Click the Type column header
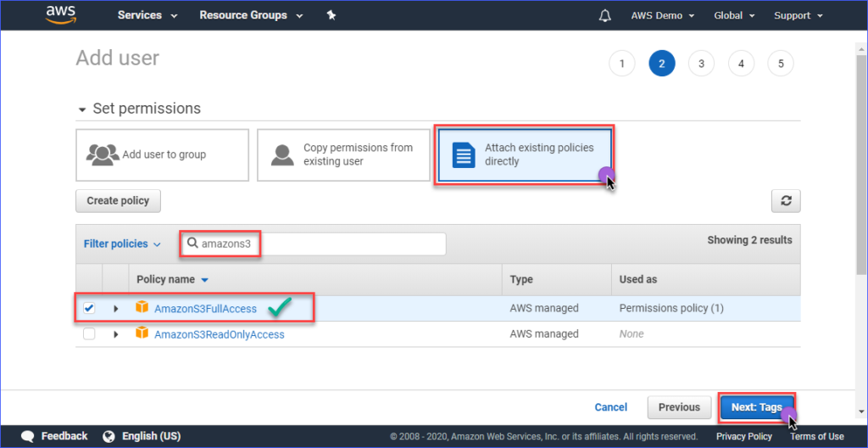 coord(521,279)
